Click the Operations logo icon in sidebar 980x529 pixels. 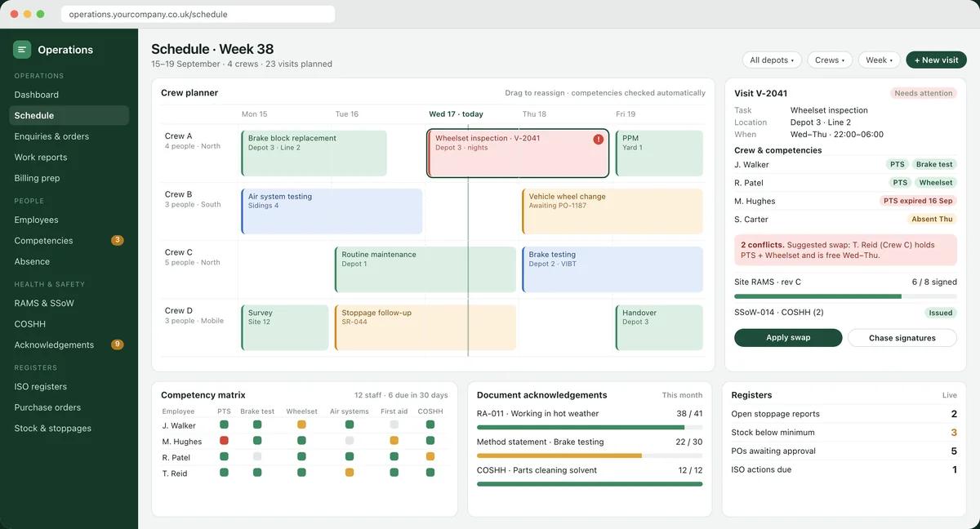click(22, 50)
